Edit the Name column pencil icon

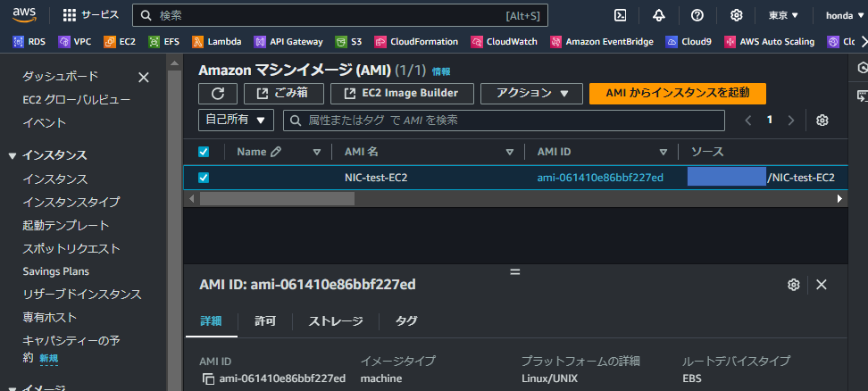click(275, 152)
